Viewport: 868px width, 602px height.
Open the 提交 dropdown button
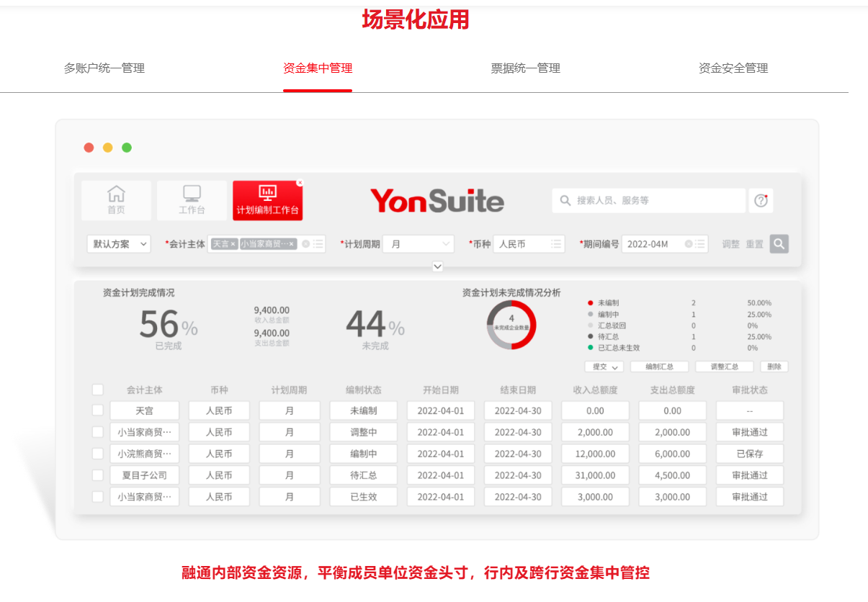pyautogui.click(x=603, y=367)
